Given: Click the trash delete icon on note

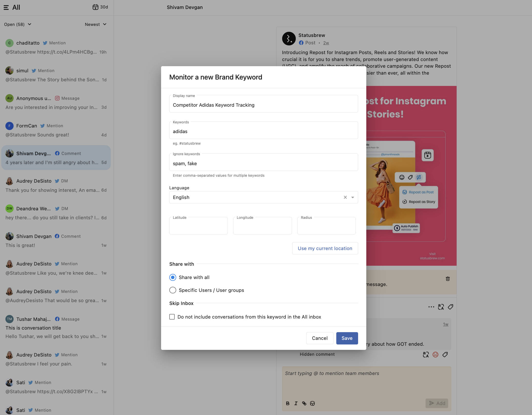Looking at the screenshot, I should [x=448, y=279].
